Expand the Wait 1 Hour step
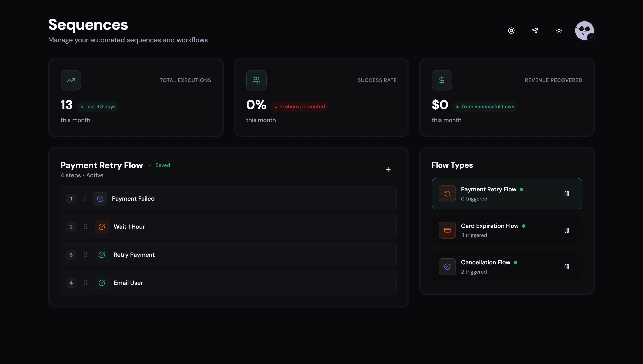 (129, 227)
